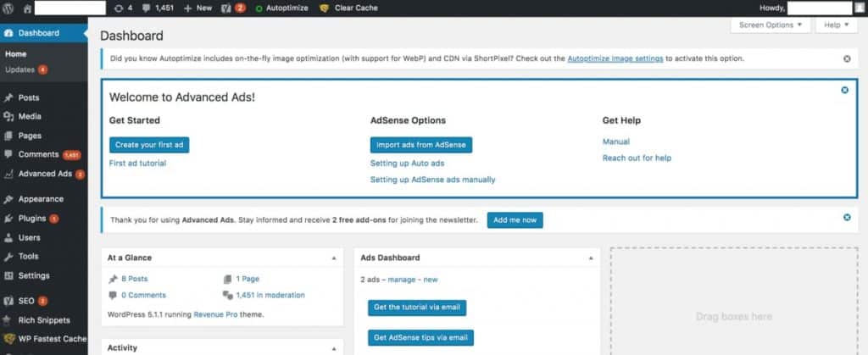Click the icon beside 1,451 in moderation
This screenshot has width=868, height=355.
tap(227, 296)
